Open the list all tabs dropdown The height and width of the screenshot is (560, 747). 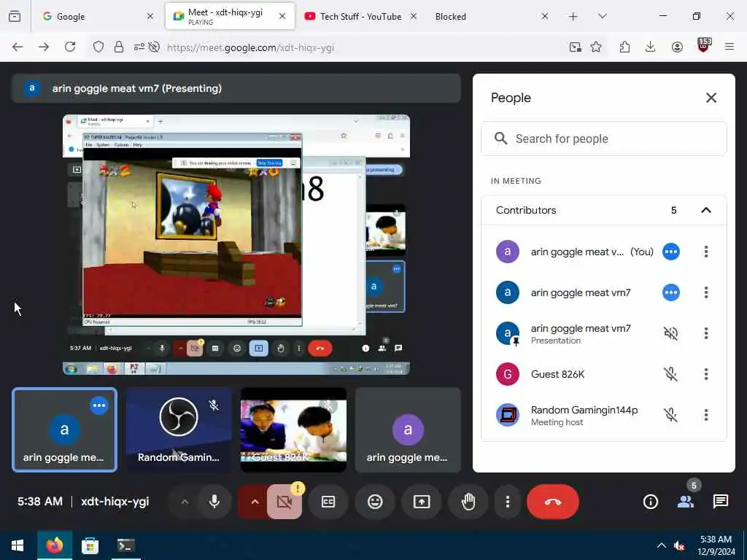[602, 17]
